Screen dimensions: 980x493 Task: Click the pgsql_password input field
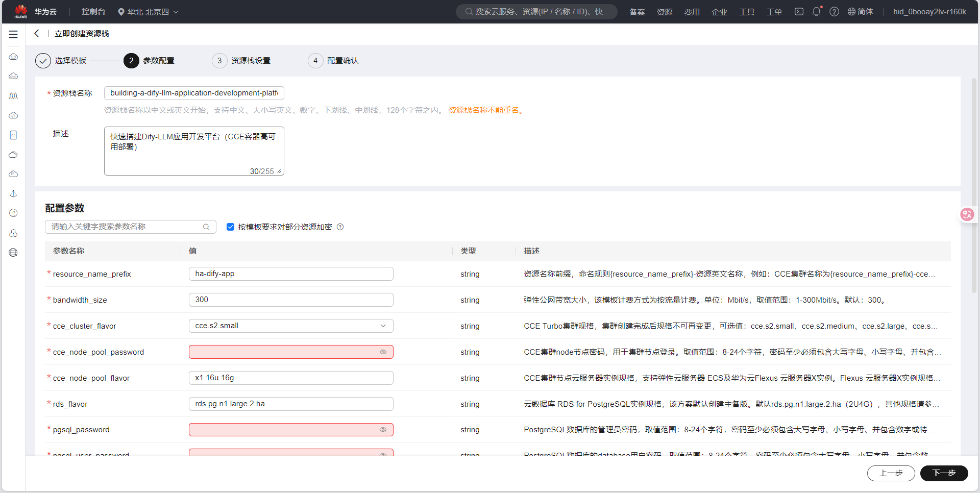tap(291, 430)
